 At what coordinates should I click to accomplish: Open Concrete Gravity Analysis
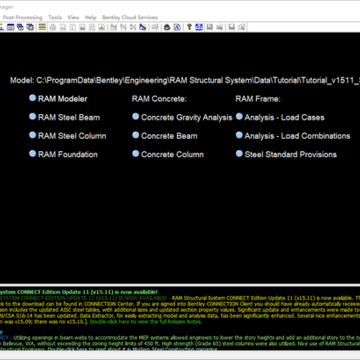point(182,117)
